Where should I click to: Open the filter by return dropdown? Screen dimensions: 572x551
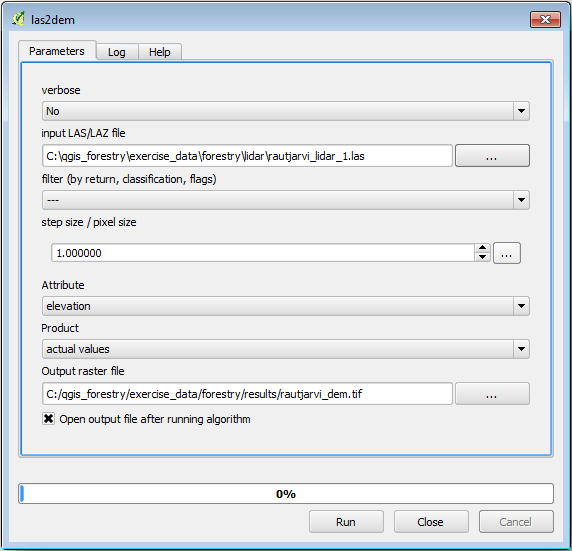(286, 200)
